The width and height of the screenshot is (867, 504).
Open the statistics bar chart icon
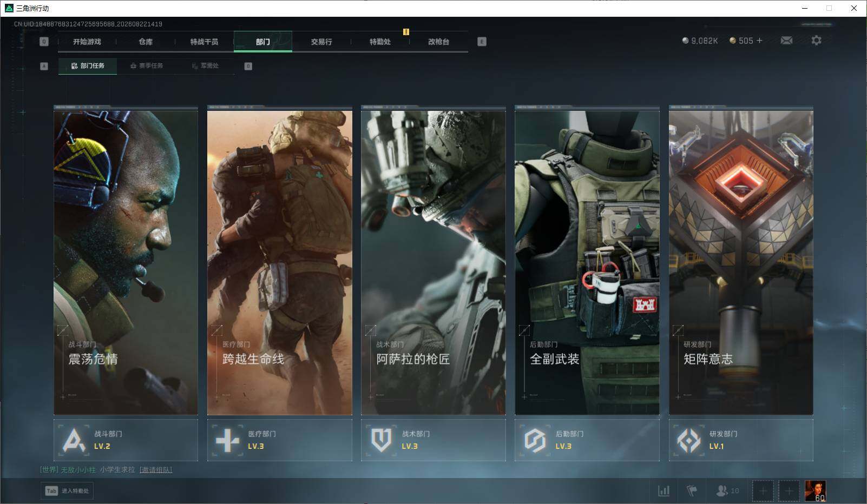click(x=664, y=490)
